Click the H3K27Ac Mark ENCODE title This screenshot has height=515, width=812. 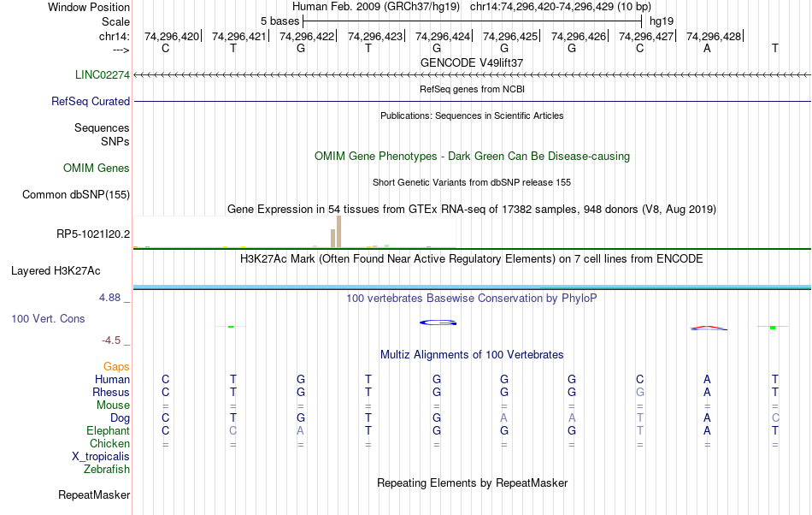click(472, 258)
